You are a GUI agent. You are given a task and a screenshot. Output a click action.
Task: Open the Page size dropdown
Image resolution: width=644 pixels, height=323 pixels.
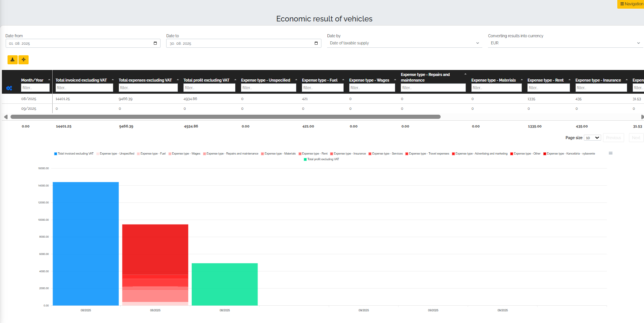tap(592, 138)
